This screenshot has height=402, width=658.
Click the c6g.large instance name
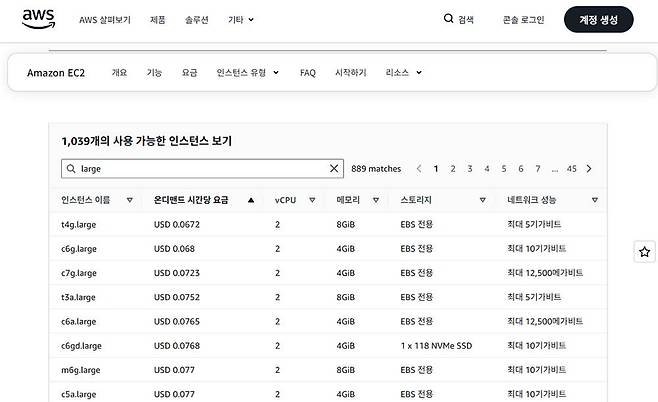pyautogui.click(x=79, y=249)
